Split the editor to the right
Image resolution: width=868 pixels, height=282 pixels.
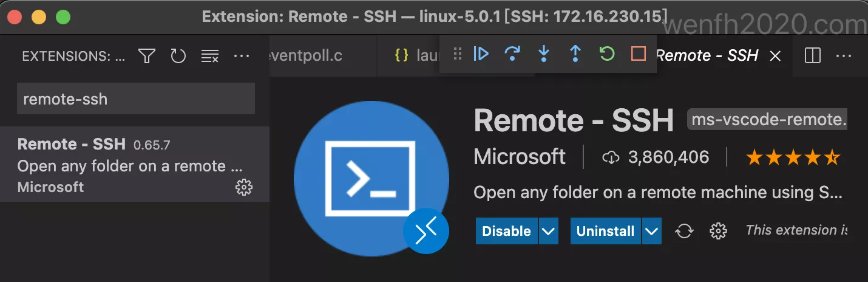812,56
